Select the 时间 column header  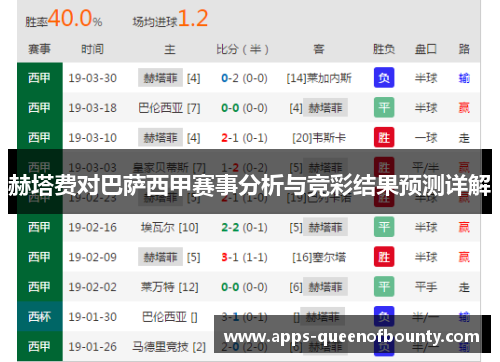(92, 49)
